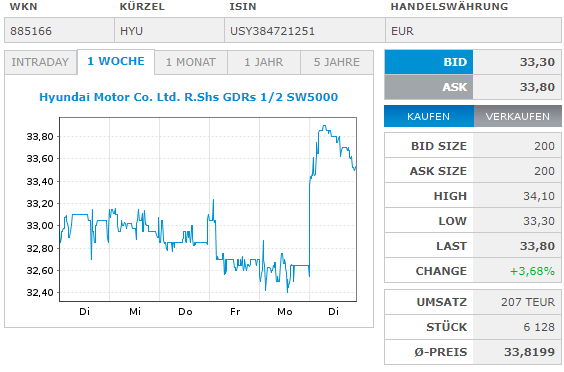Click the LAST label
The width and height of the screenshot is (564, 372).
(451, 246)
